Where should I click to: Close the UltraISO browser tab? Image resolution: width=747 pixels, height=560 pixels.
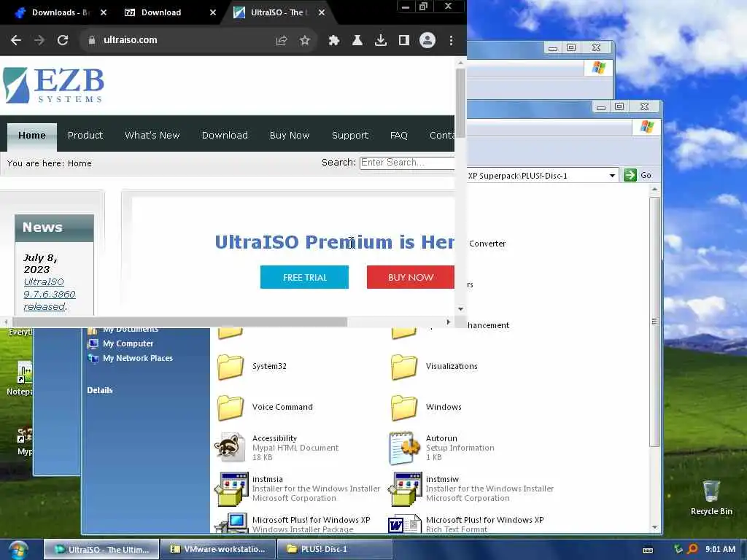tap(322, 12)
